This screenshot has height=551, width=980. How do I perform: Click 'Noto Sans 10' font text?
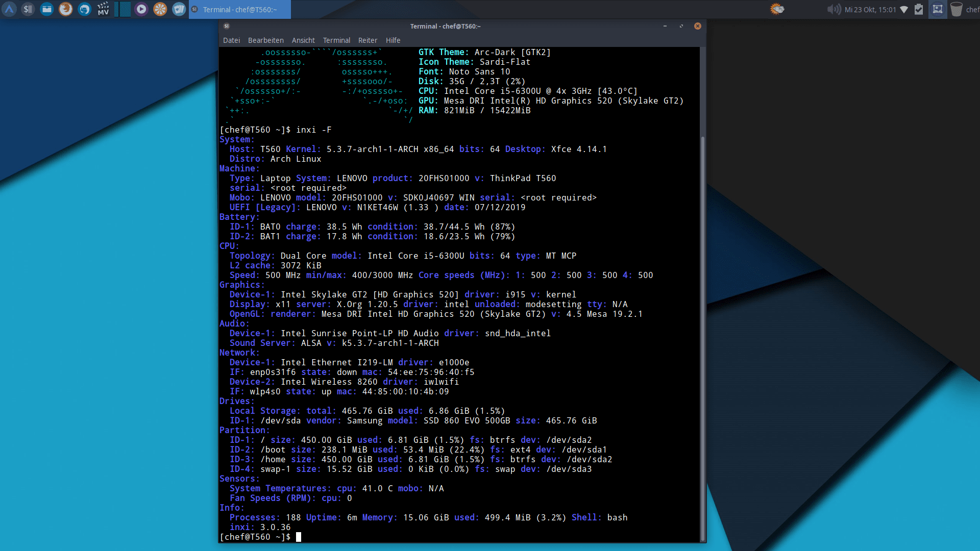(480, 71)
